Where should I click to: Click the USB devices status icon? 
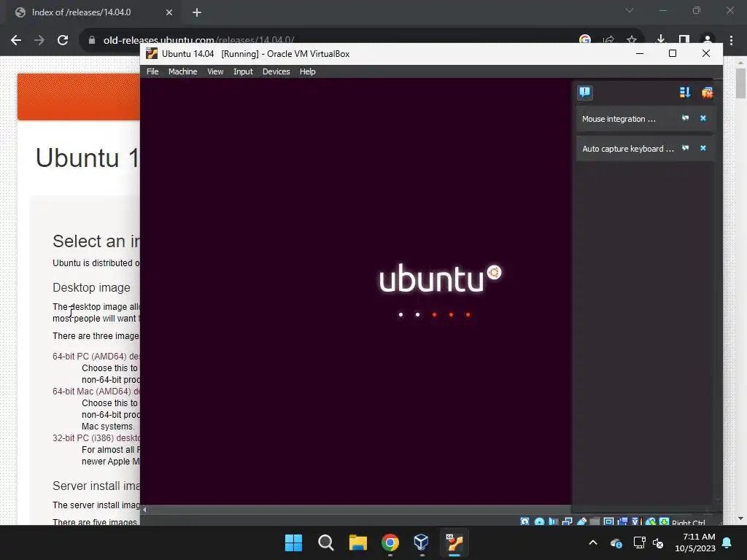tap(581, 522)
